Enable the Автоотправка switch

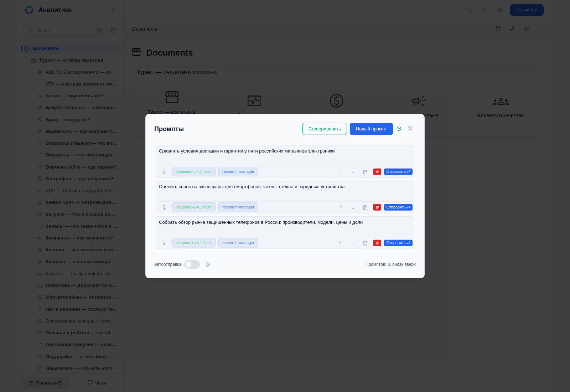tap(192, 264)
